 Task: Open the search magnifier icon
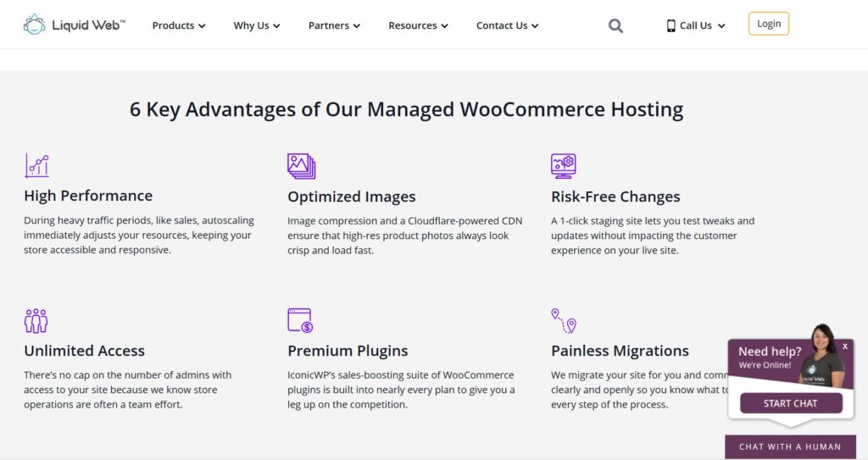click(615, 25)
